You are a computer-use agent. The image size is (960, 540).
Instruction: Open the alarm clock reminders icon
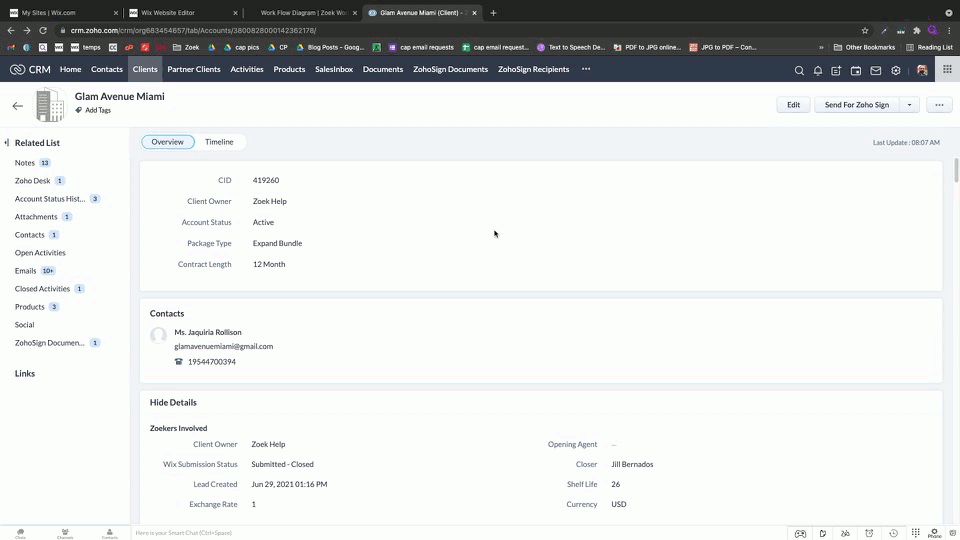click(x=869, y=533)
